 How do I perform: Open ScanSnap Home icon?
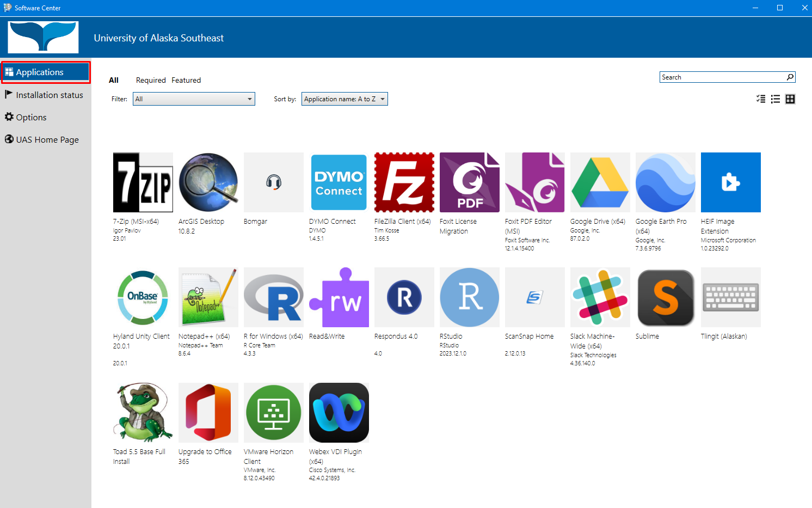[x=535, y=297]
